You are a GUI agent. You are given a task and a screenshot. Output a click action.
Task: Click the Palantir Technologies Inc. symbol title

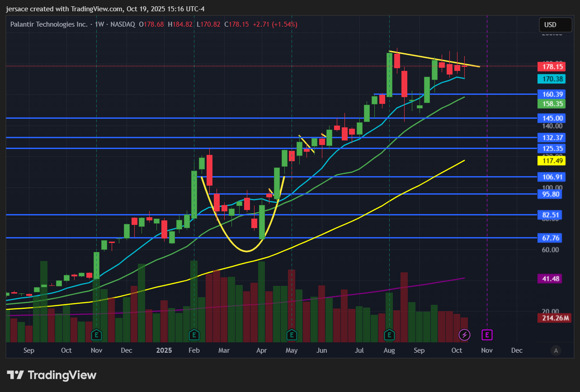[49, 24]
